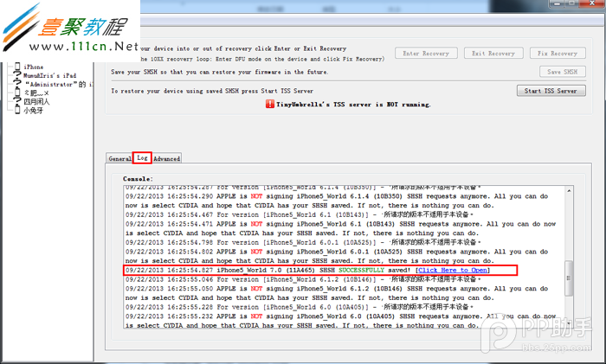Click the log line for iPhone5_World 7.0 (11A465)

(307, 271)
